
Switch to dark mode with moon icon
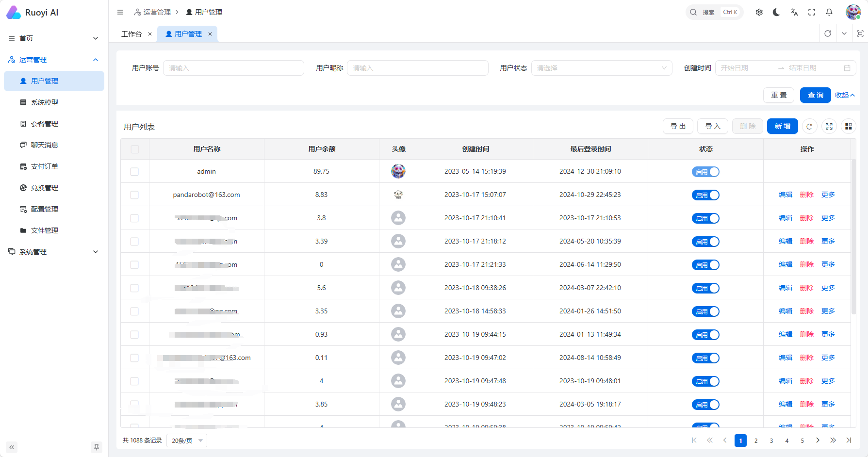pyautogui.click(x=776, y=12)
